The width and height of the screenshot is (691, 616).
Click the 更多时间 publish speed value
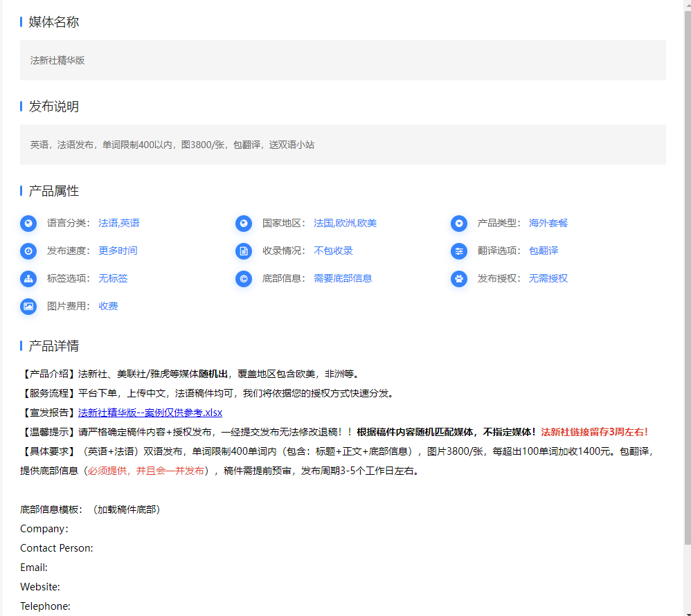click(x=118, y=251)
